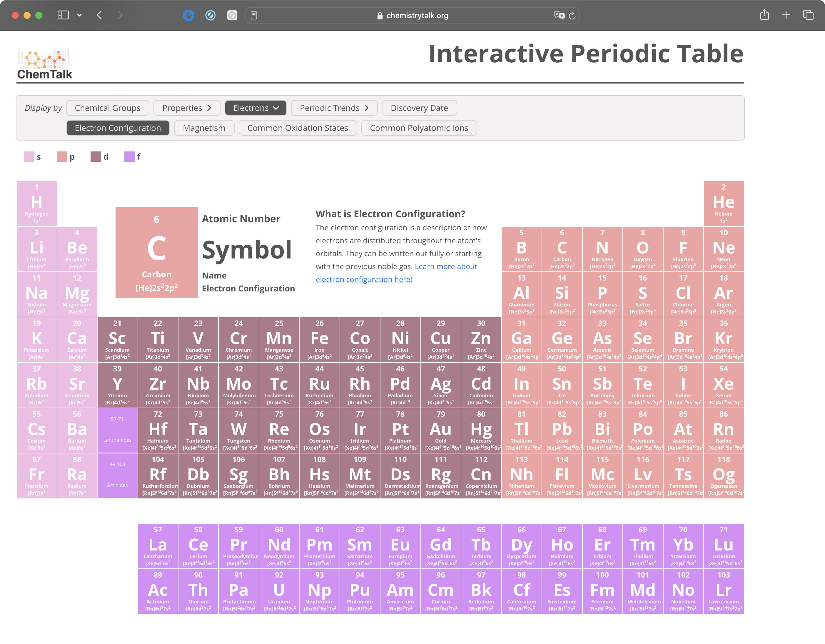Select the Copernicium element tile
The width and height of the screenshot is (825, 644).
tap(481, 476)
